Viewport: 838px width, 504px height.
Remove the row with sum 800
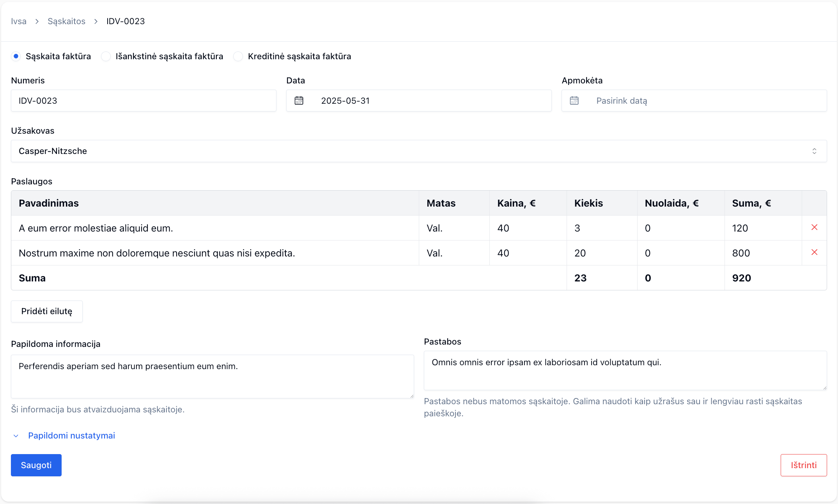pos(814,252)
